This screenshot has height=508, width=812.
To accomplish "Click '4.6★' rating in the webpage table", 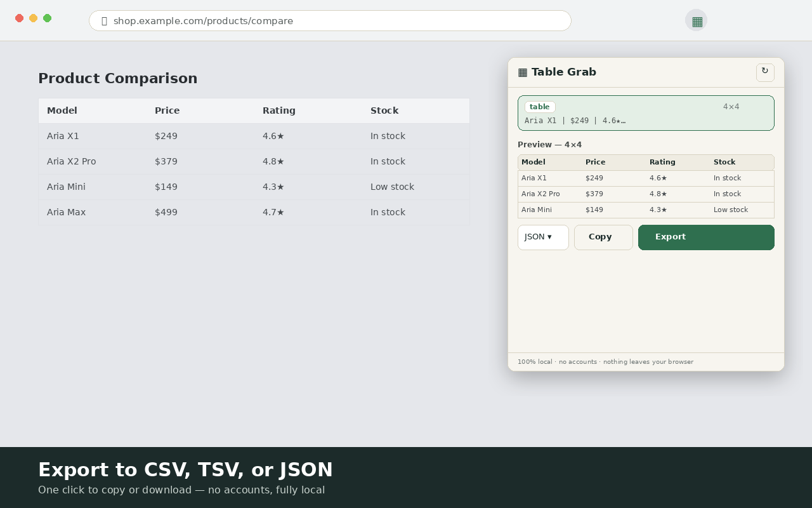I will point(273,136).
